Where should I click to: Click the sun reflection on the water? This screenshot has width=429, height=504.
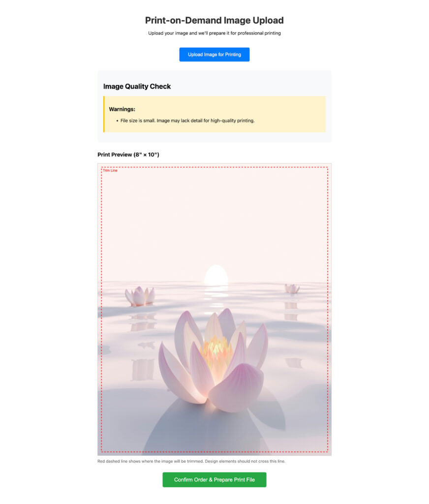pos(216,297)
